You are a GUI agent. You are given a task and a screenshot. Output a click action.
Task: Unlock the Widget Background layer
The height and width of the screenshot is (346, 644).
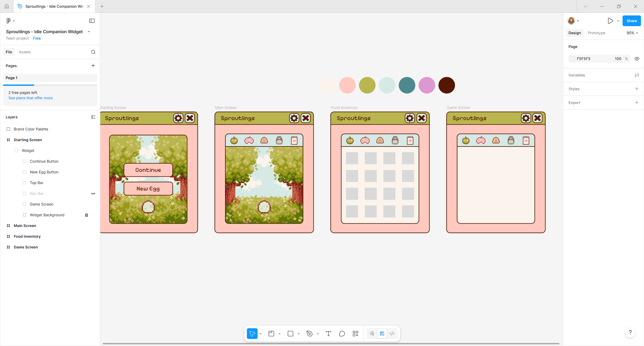[x=87, y=215]
